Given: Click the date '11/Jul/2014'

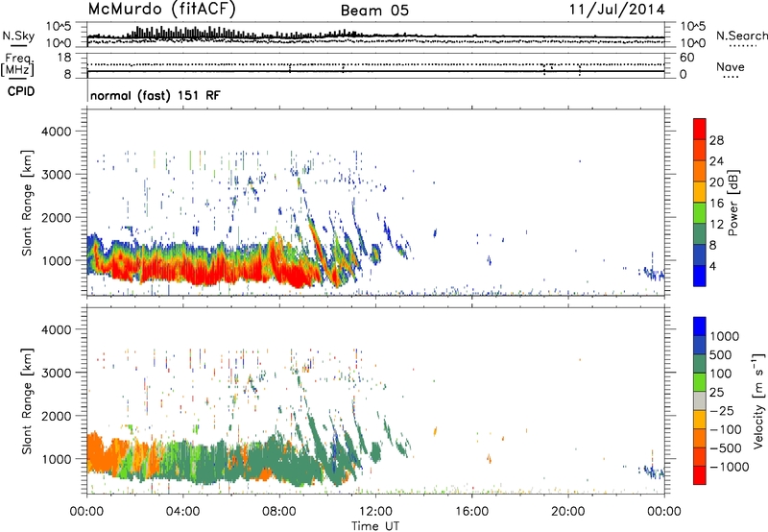Looking at the screenshot, I should click(616, 10).
